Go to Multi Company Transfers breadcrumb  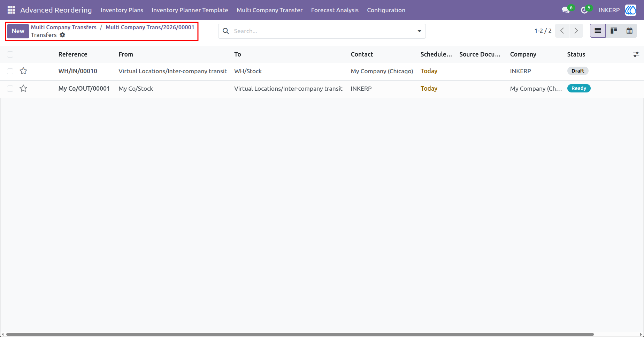tap(64, 27)
